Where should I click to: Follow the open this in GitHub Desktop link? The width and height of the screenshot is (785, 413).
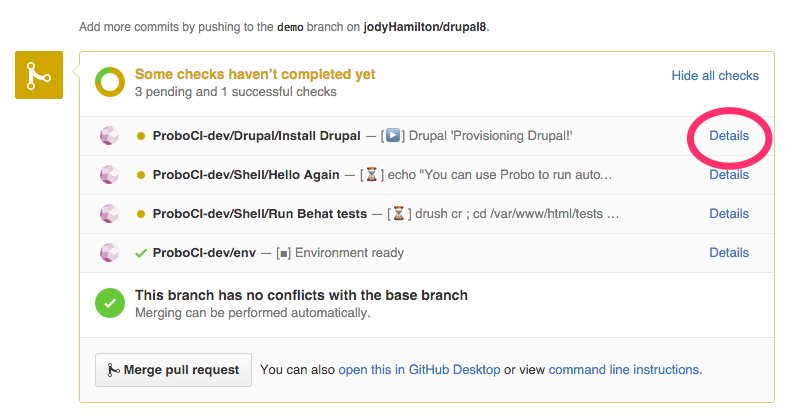coord(419,369)
